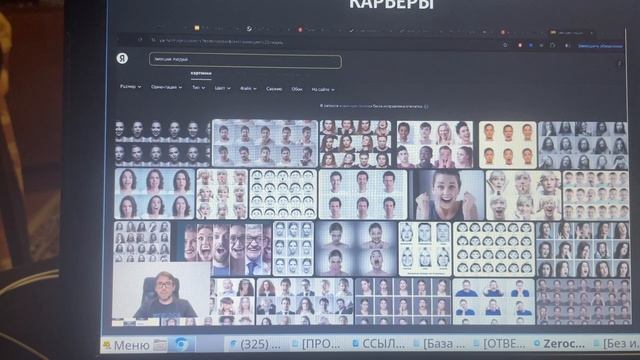Select the Картинки tab
Image resolution: width=640 pixels, height=360 pixels.
201,73
